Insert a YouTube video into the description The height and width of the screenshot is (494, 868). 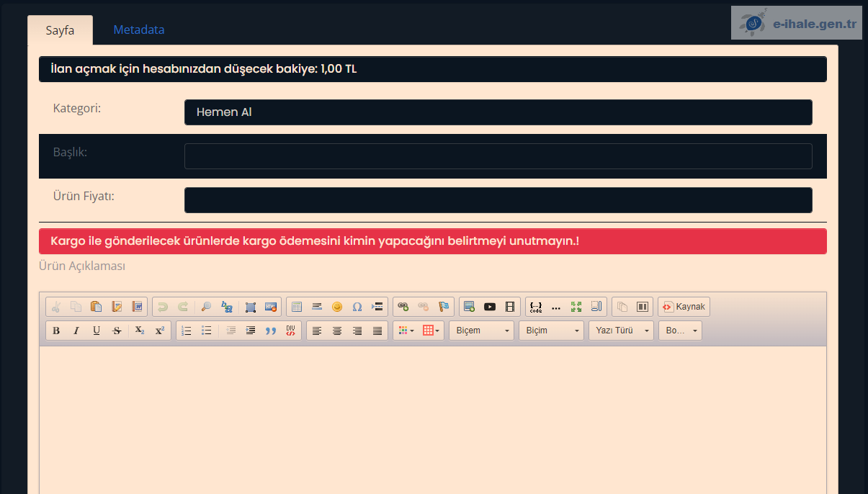tap(490, 307)
